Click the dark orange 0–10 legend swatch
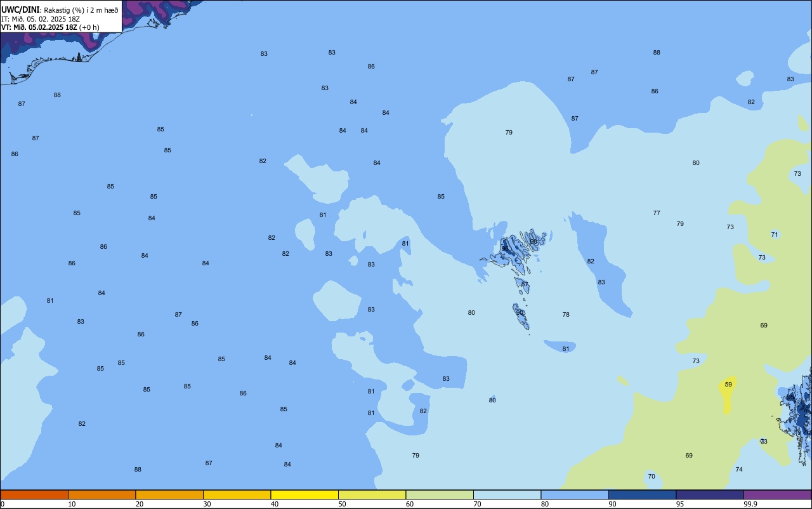 tap(34, 494)
